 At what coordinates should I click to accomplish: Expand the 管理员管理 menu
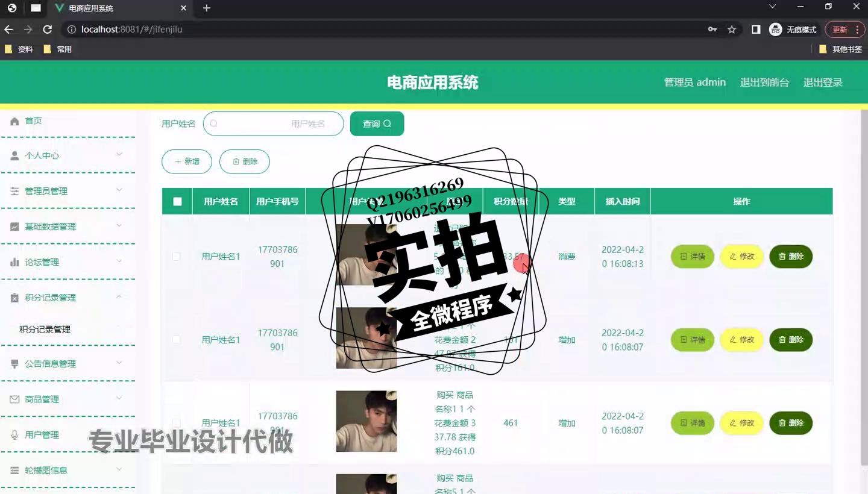point(119,190)
